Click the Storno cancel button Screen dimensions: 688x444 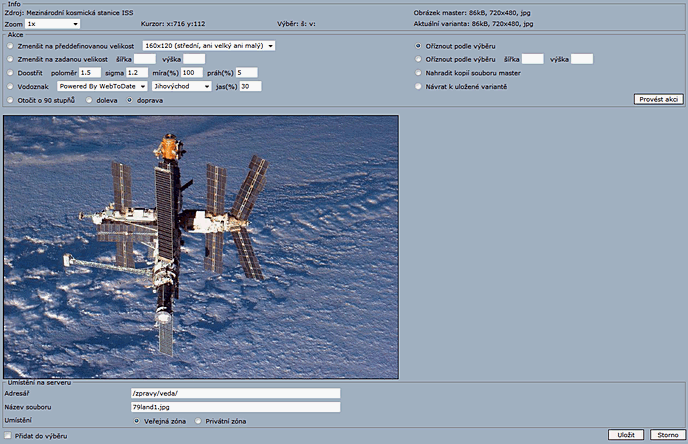point(666,435)
